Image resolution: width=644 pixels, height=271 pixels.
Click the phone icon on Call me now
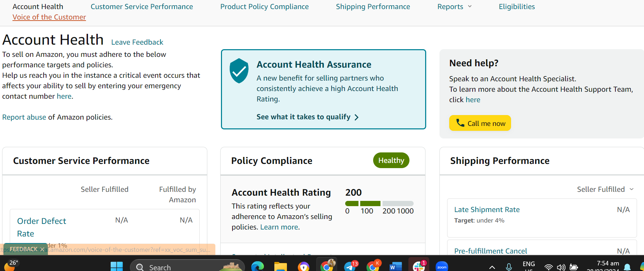tap(460, 123)
